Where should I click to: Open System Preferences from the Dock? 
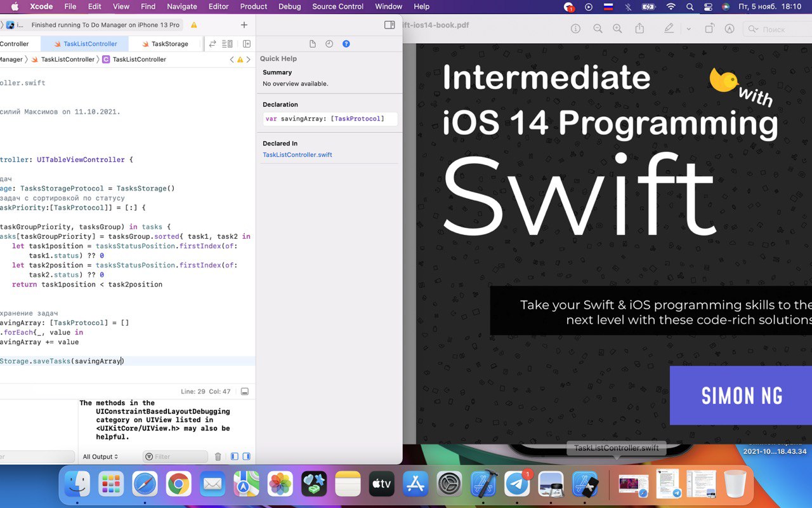(x=449, y=485)
